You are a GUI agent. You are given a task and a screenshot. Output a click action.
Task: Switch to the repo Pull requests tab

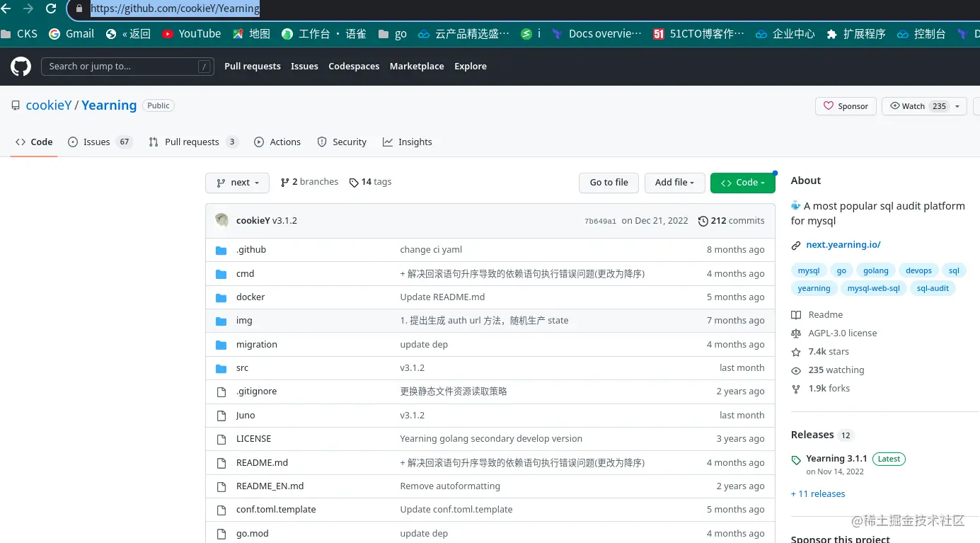pyautogui.click(x=193, y=142)
